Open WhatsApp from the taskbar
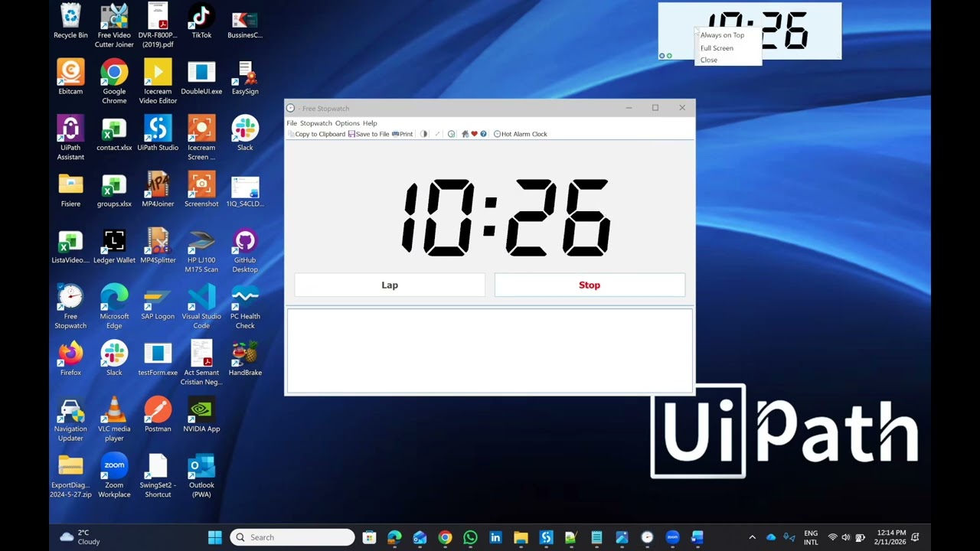This screenshot has width=980, height=551. point(470,537)
